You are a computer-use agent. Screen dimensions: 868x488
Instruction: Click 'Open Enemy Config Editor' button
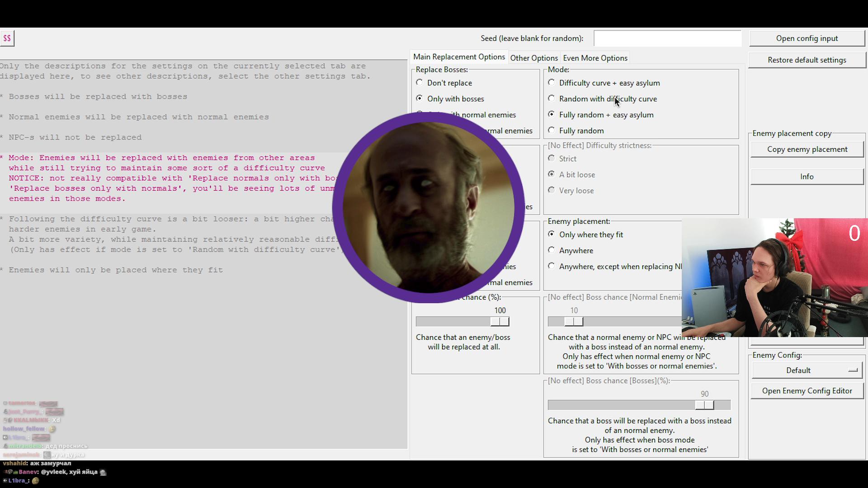[807, 391]
